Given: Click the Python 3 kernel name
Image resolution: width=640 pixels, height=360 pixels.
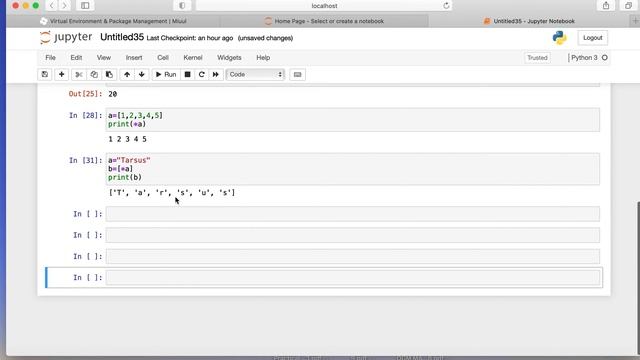Looking at the screenshot, I should pos(584,58).
